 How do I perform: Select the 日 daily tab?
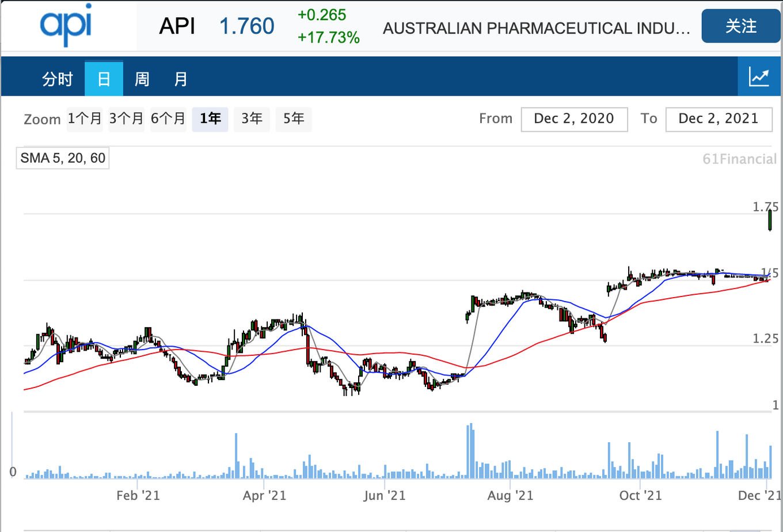click(x=104, y=79)
